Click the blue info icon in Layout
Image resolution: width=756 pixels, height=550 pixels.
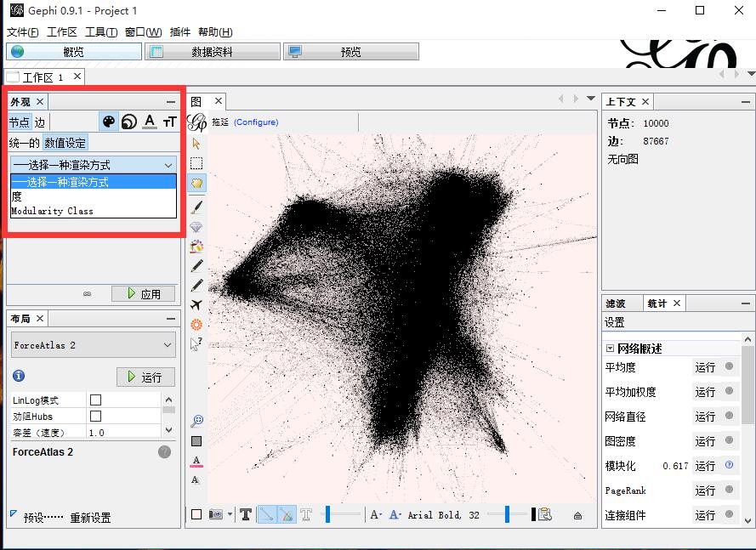click(x=19, y=376)
